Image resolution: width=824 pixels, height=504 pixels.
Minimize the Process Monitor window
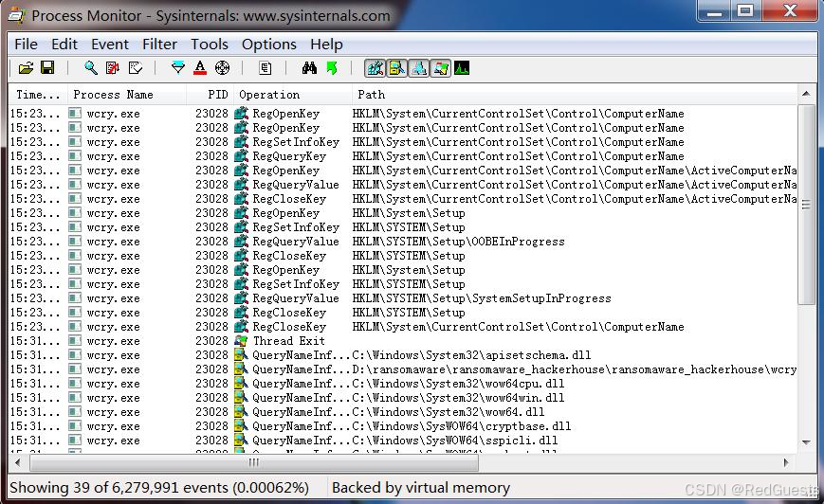715,11
